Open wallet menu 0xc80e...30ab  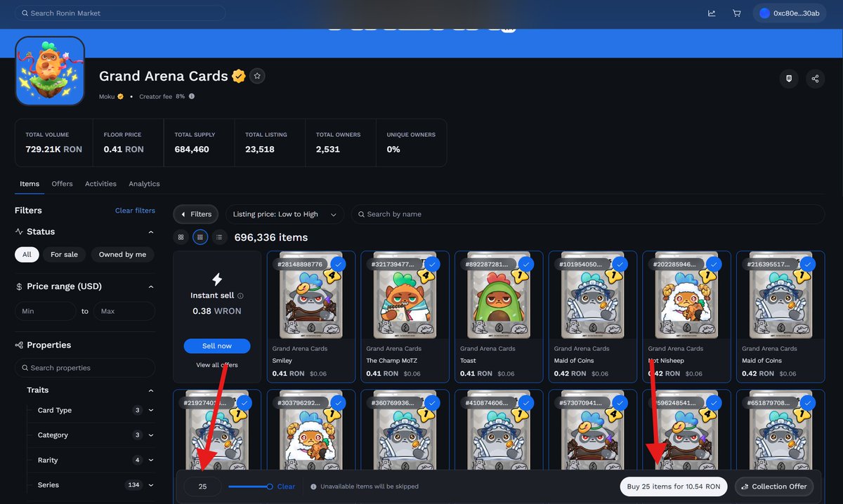tap(790, 13)
